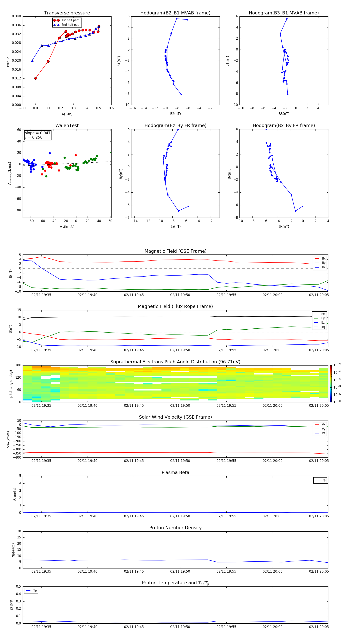This screenshot has width=351, height=644.
Task: Click the '1st half path' legend entry
Action: point(67,20)
